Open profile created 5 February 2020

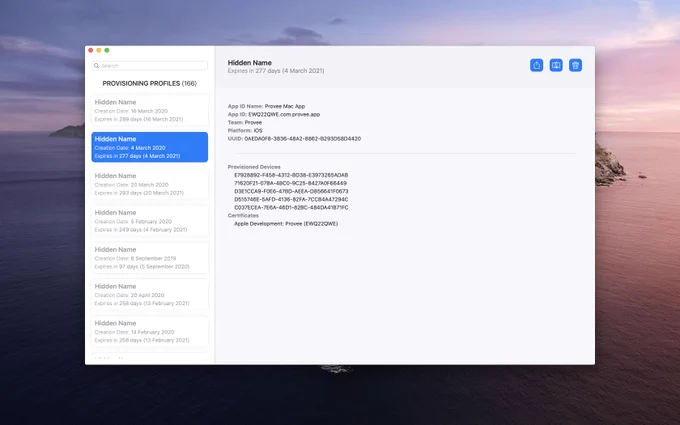click(150, 221)
